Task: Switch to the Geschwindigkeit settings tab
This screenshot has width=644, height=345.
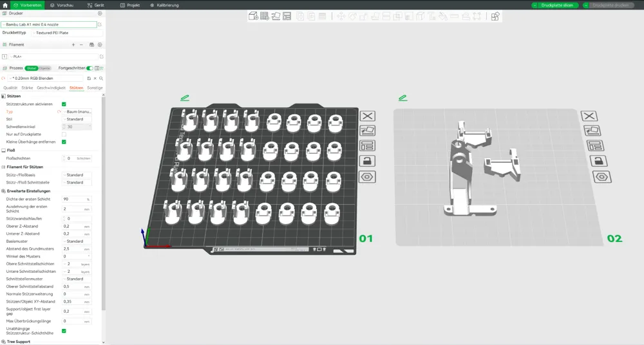Action: pyautogui.click(x=51, y=88)
